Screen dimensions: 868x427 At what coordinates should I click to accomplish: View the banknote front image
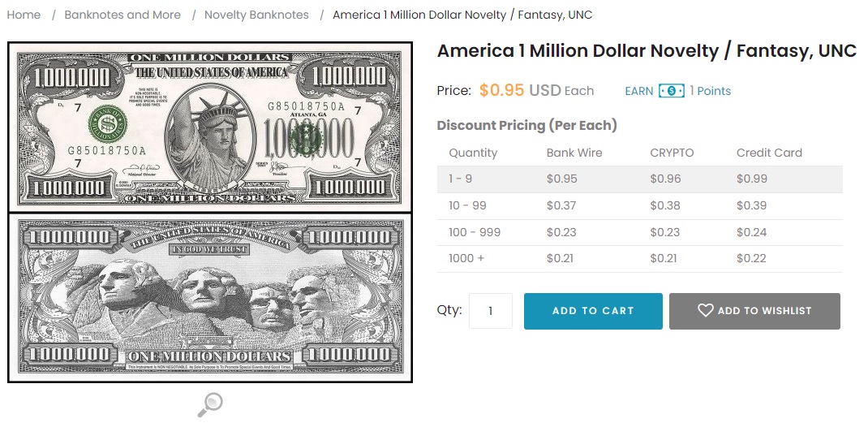209,127
